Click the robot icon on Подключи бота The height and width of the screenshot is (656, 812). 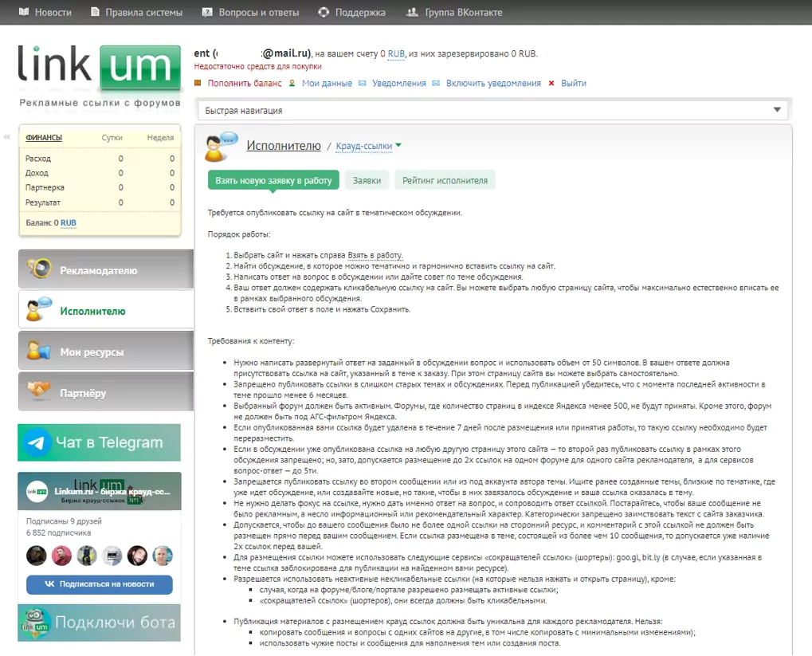35,621
